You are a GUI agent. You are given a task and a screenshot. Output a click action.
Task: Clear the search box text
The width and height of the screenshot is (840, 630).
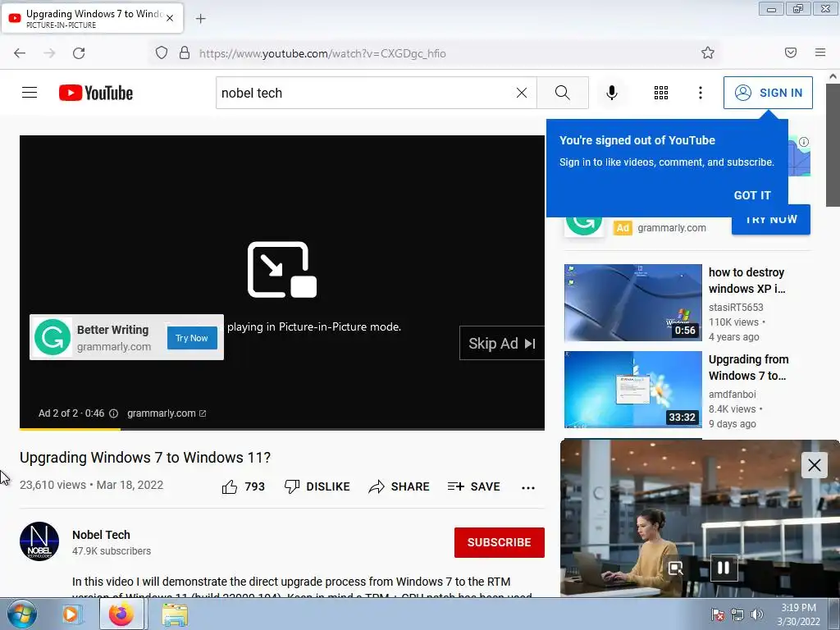tap(521, 93)
